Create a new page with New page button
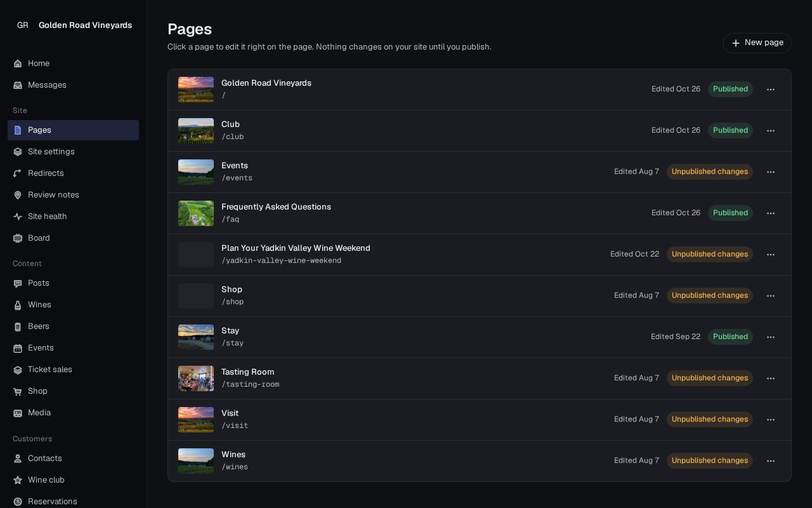The image size is (812, 508). click(757, 43)
